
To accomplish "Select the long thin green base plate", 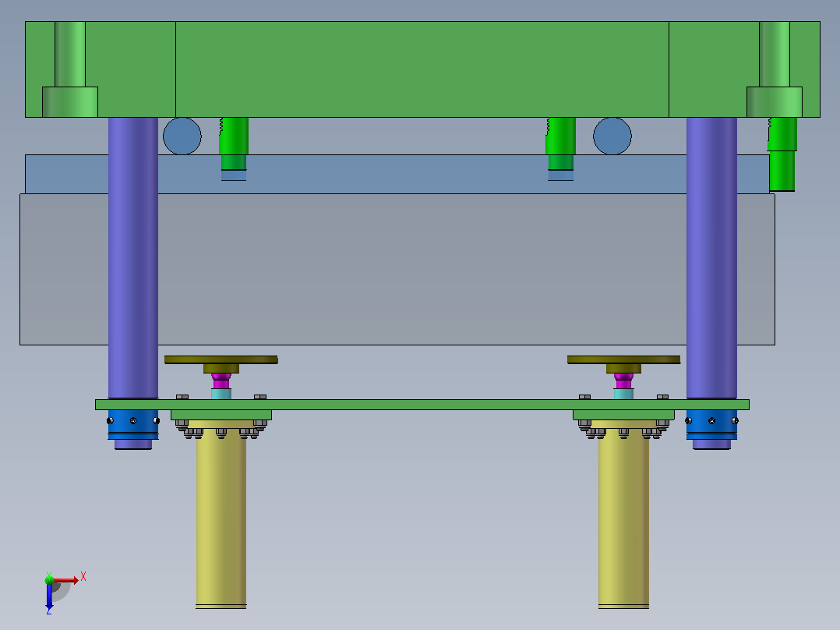I will coord(422,405).
